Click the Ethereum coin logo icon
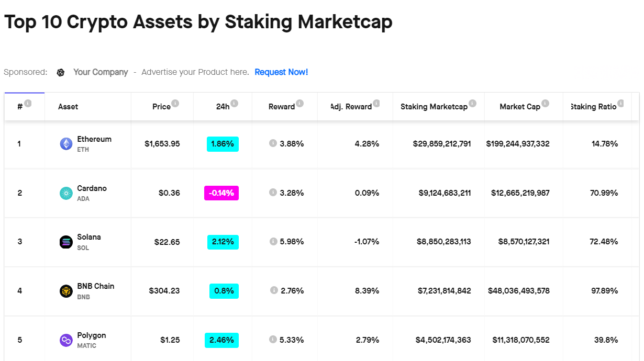The width and height of the screenshot is (644, 361). point(66,144)
